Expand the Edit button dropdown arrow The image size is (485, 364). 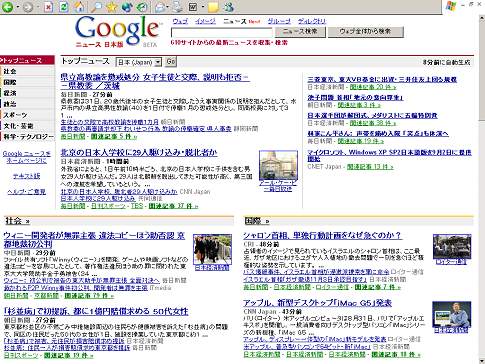coord(203,7)
